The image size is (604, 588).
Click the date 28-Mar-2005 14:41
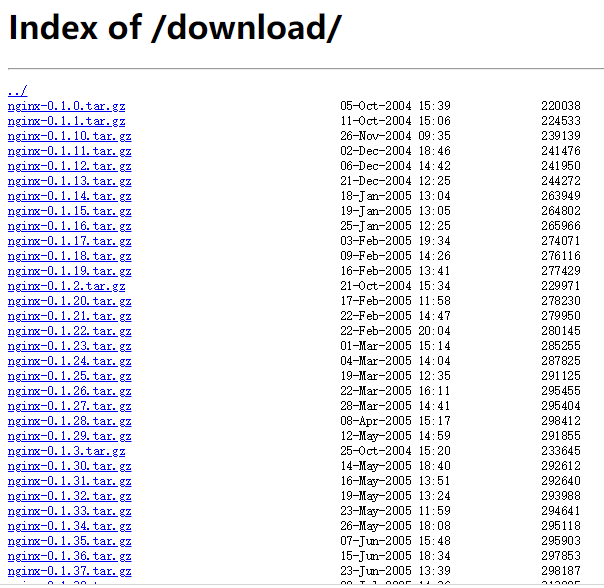pos(395,407)
